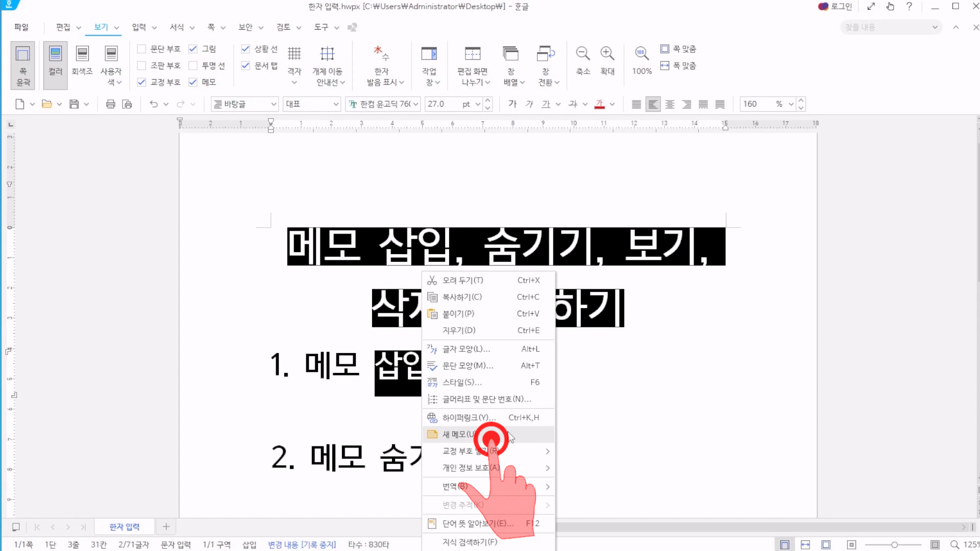This screenshot has width=980, height=551.
Task: Click center alignment icon
Action: tap(670, 104)
